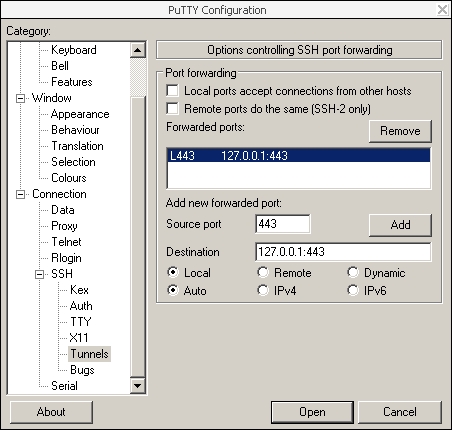Open the Colours category
The height and width of the screenshot is (430, 452).
(x=69, y=178)
